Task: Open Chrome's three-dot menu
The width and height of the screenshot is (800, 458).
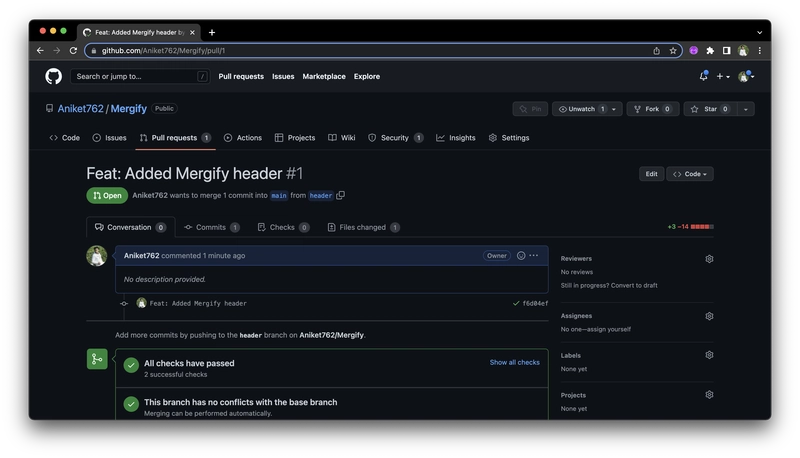Action: click(x=760, y=50)
